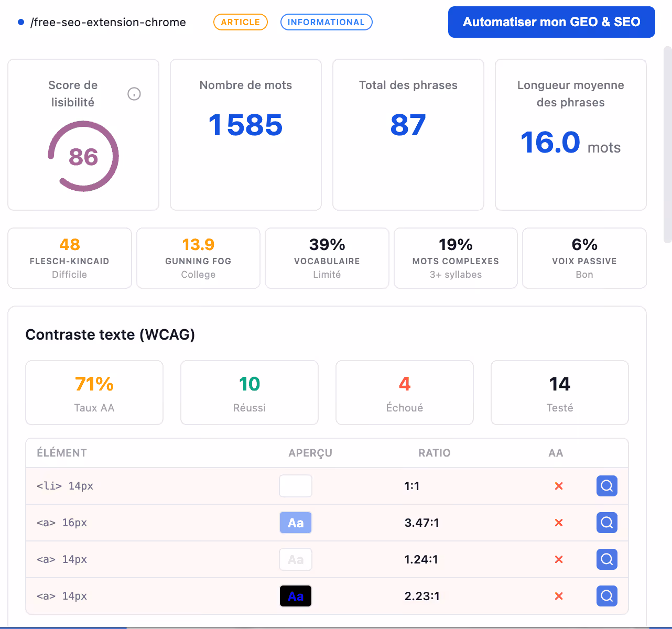Click the blue dot beside the page URL
This screenshot has width=672, height=629.
click(21, 22)
